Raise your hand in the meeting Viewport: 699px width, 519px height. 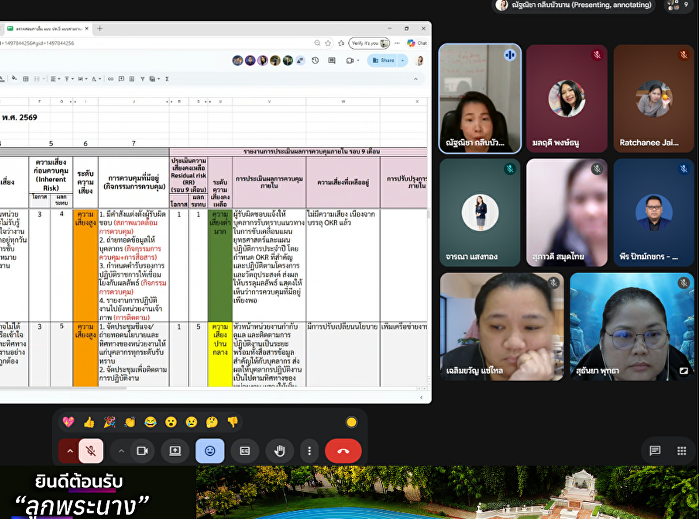click(280, 451)
